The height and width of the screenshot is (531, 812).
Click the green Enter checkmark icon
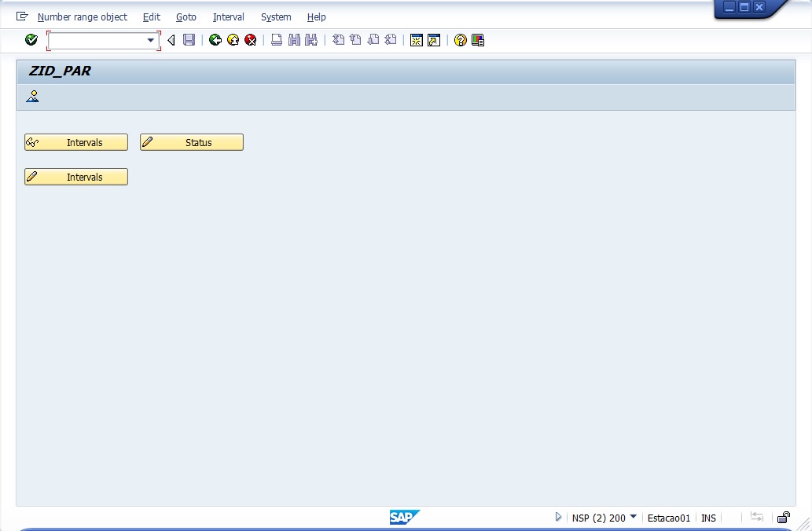point(31,40)
